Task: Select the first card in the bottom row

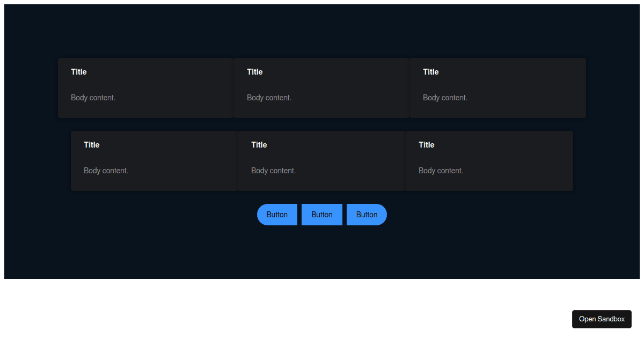Action: (x=154, y=160)
